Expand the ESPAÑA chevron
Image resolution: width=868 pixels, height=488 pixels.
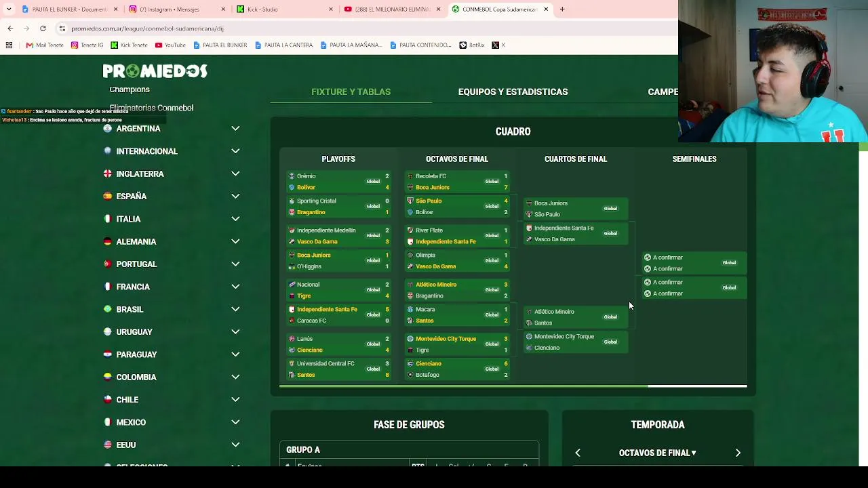(x=235, y=196)
